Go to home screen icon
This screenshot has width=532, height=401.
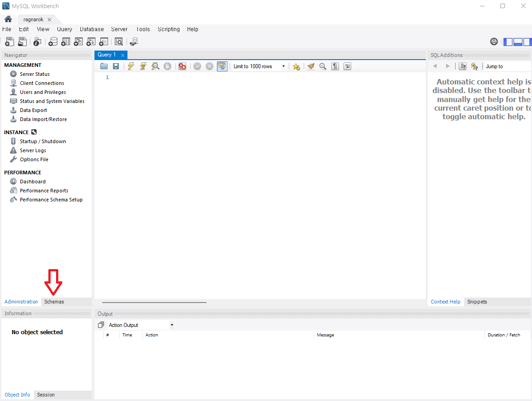point(8,19)
